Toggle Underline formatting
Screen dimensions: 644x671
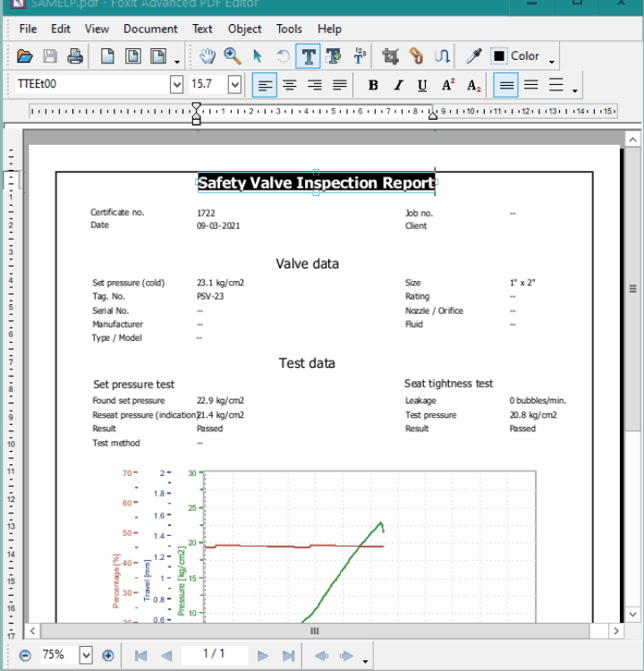pos(422,85)
